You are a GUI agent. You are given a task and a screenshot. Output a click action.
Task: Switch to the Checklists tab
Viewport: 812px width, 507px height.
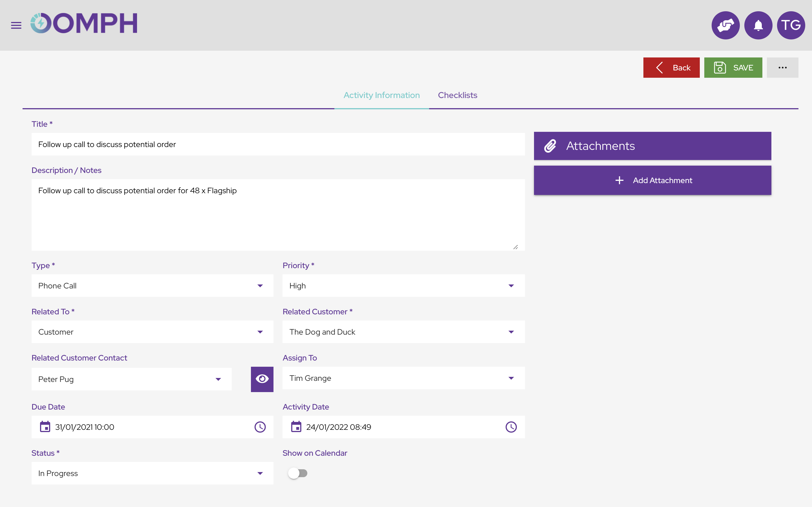457,95
